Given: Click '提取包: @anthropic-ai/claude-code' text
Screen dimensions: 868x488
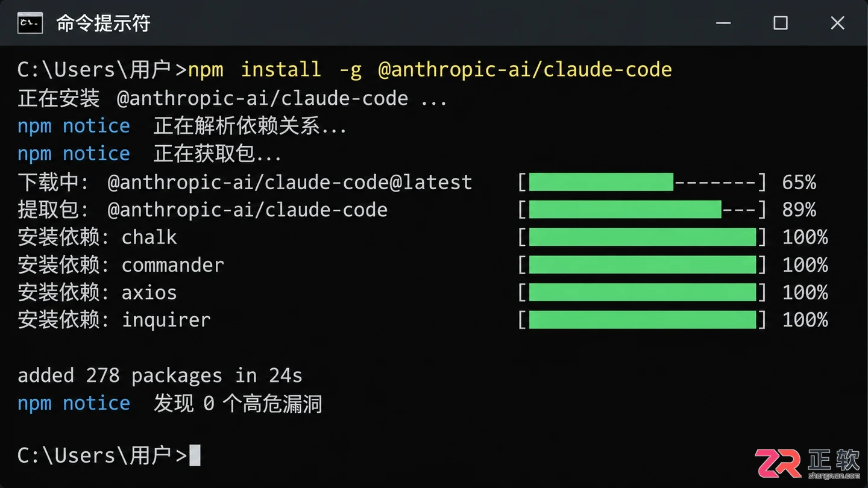Looking at the screenshot, I should (x=203, y=209).
